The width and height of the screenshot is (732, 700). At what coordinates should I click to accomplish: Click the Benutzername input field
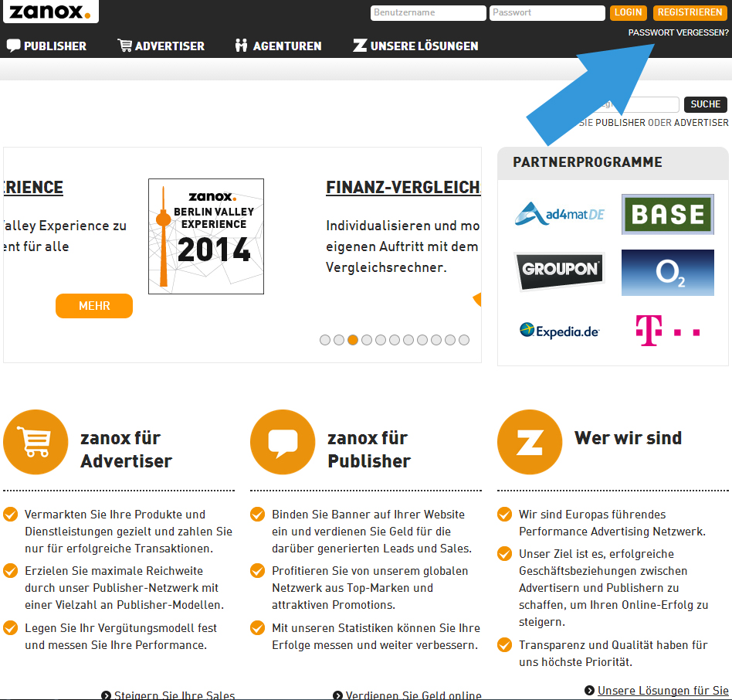coord(428,12)
